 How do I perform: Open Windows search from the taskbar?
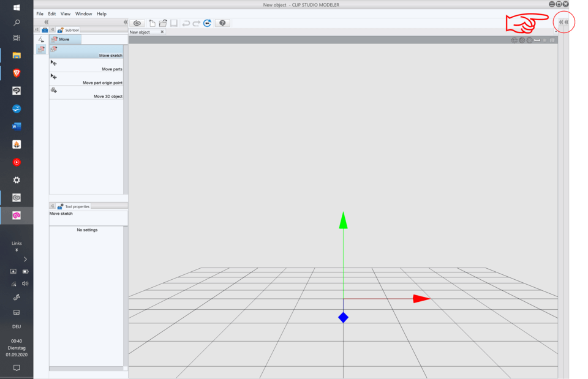(x=17, y=23)
